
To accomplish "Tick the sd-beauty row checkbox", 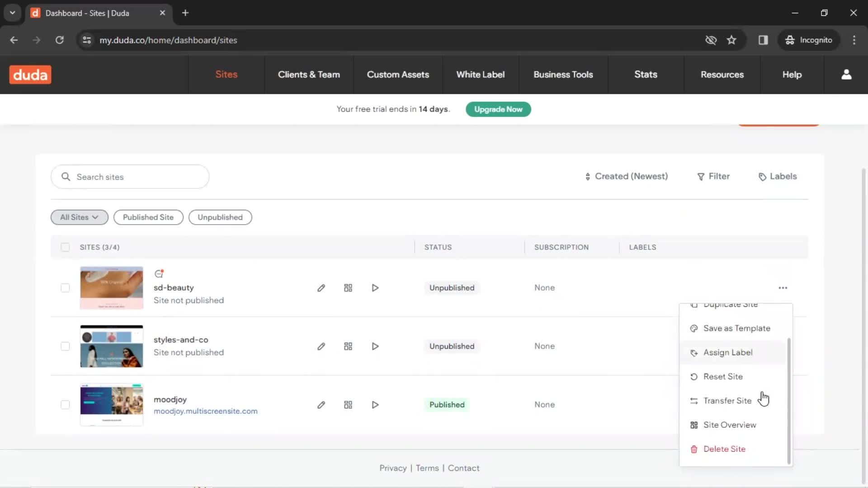I will pyautogui.click(x=65, y=288).
